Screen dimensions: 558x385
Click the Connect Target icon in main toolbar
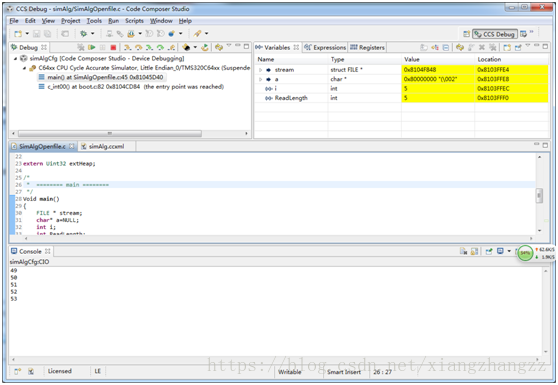tap(120, 33)
